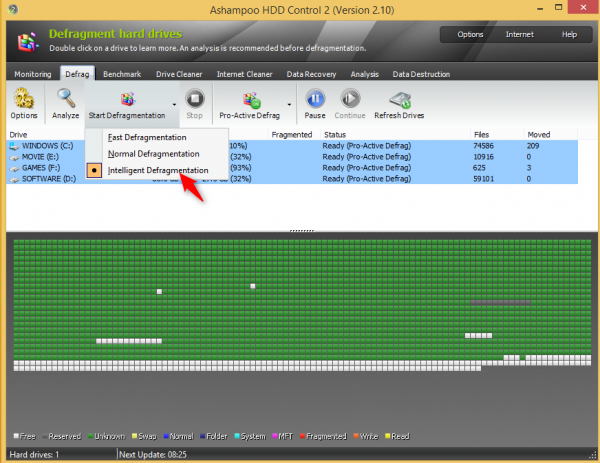600x463 pixels.
Task: Click the Continue play icon
Action: click(x=350, y=98)
